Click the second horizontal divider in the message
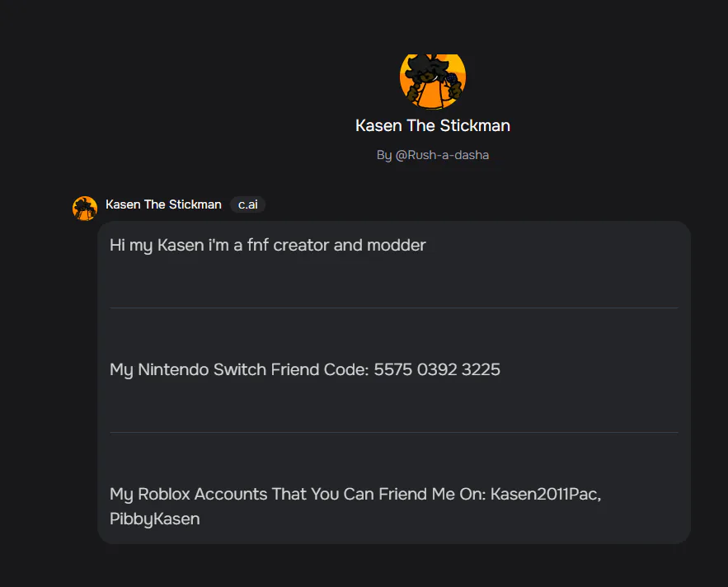 tap(394, 432)
